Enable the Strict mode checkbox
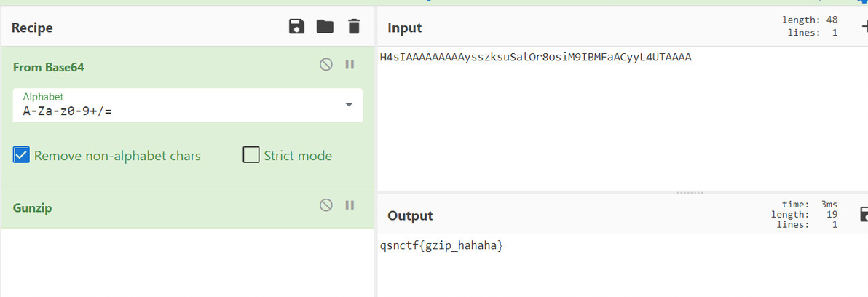This screenshot has height=297, width=868. point(251,155)
